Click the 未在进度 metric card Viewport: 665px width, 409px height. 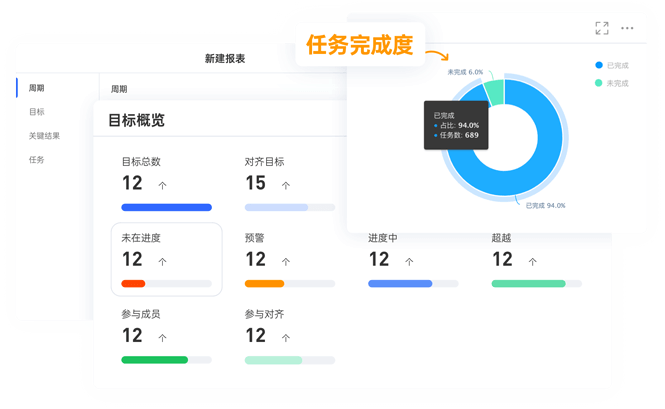[x=166, y=259]
